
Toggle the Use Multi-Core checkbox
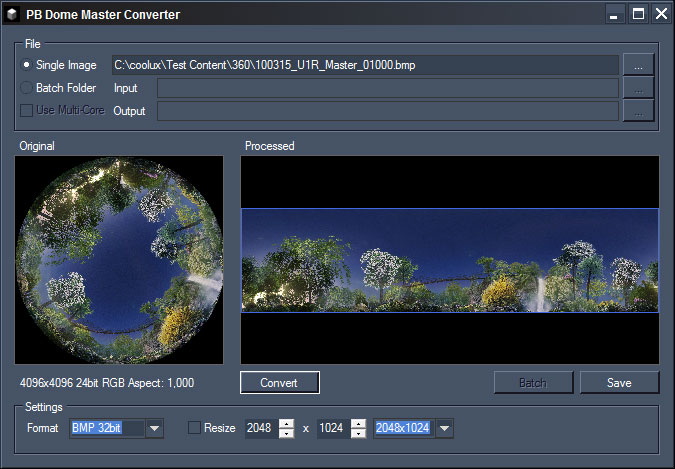[26, 111]
